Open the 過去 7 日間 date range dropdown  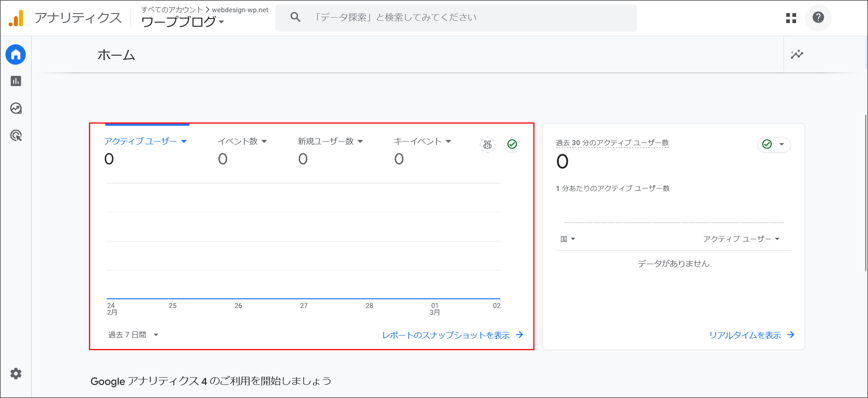pyautogui.click(x=133, y=335)
